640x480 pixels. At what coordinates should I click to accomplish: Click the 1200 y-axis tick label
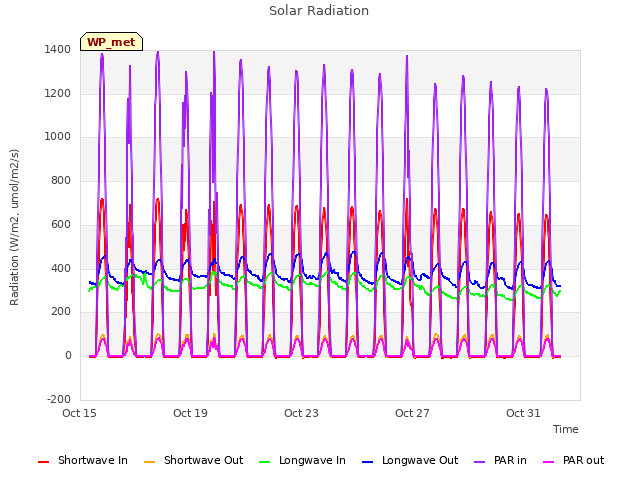58,93
